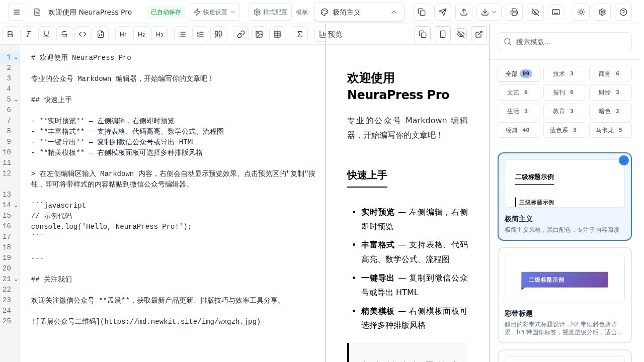Select the 马卡龙 category tab
The height and width of the screenshot is (362, 644).
click(x=610, y=130)
